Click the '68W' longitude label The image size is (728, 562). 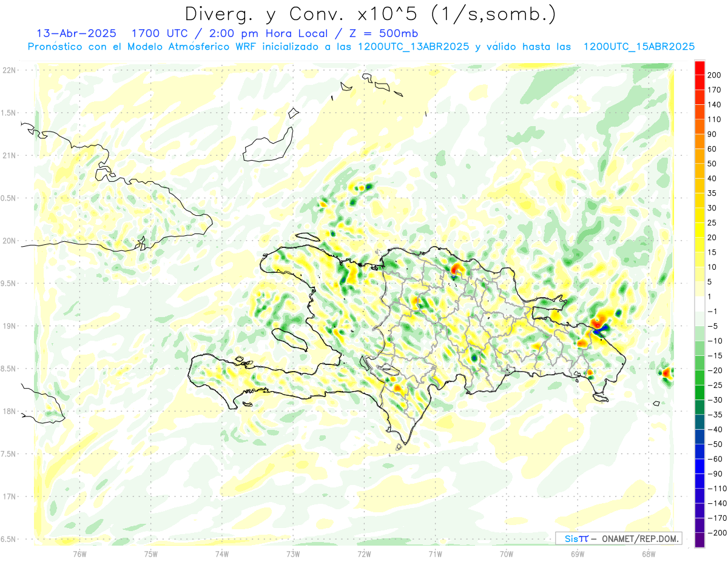[x=649, y=554]
